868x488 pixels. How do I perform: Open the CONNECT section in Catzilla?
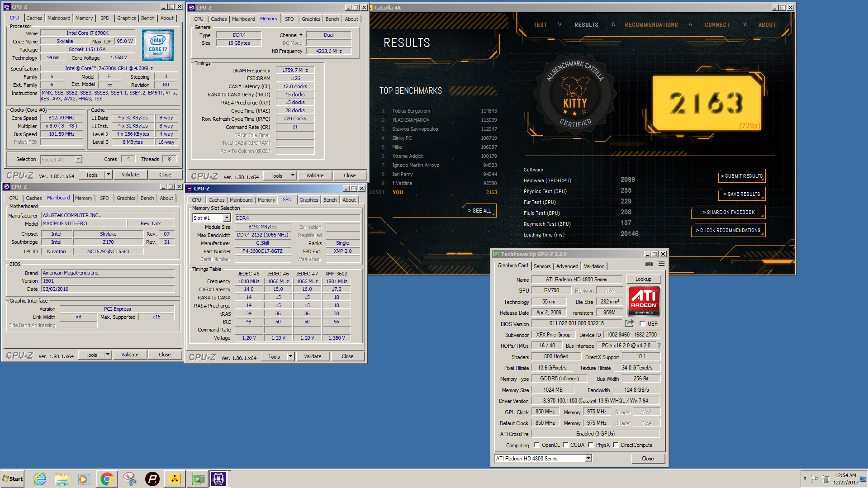(717, 25)
